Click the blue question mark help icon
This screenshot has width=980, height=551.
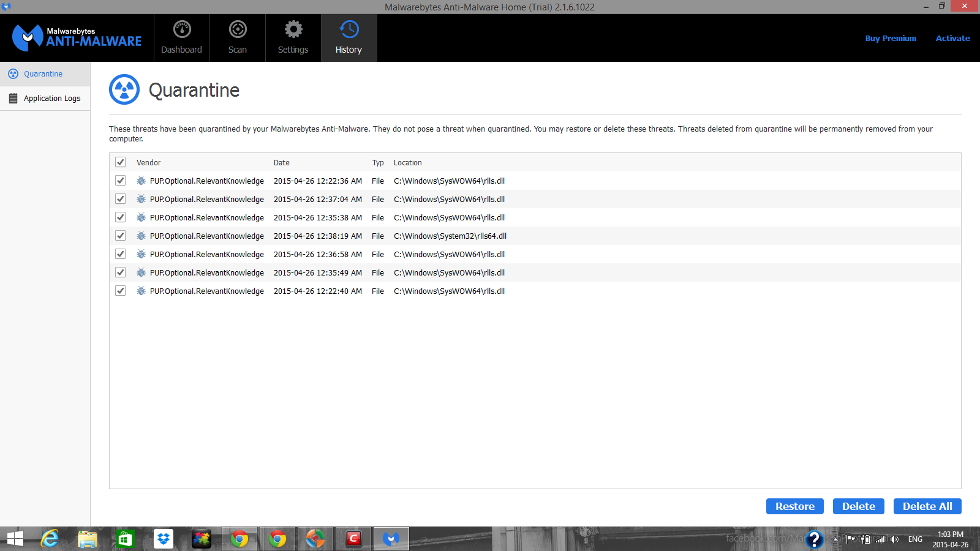[814, 539]
